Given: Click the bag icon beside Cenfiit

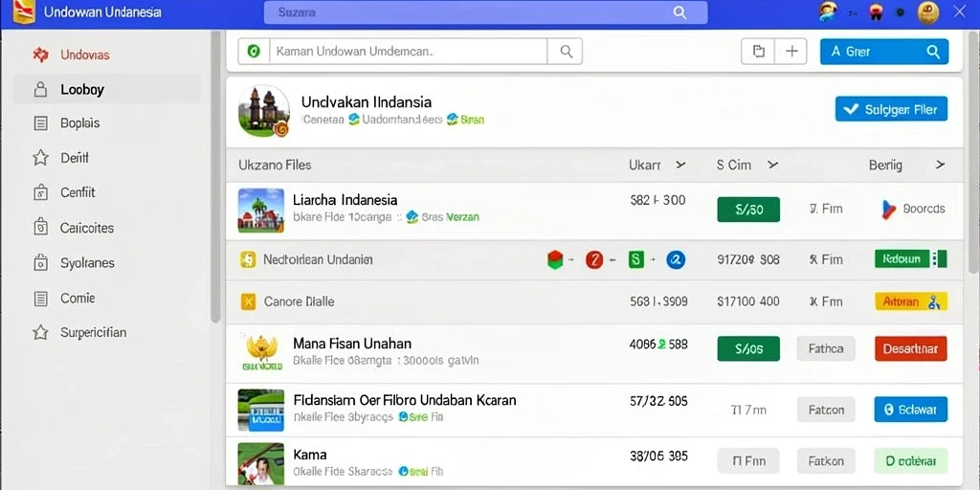Looking at the screenshot, I should click(x=40, y=192).
